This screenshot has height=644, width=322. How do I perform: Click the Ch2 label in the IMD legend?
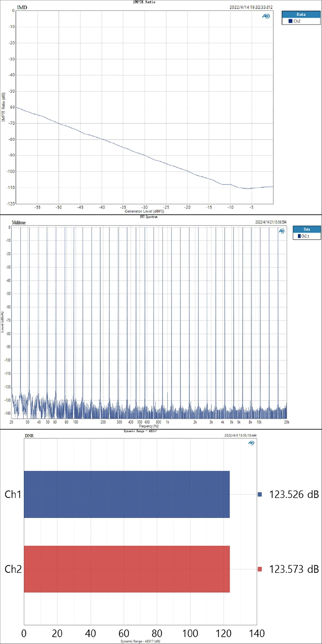tap(297, 21)
